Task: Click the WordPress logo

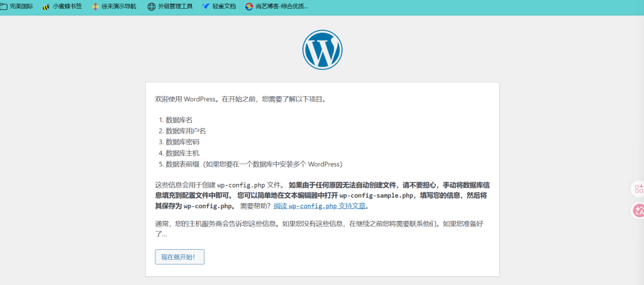Action: click(x=323, y=50)
